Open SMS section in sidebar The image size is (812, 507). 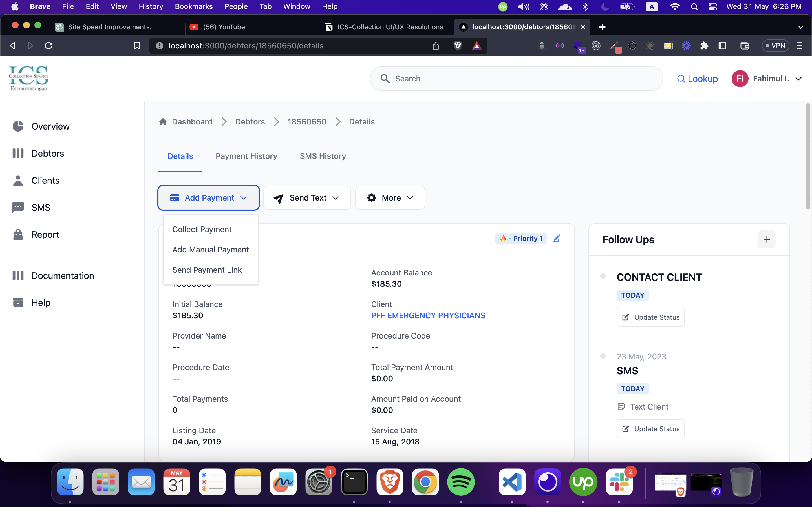[x=41, y=208]
